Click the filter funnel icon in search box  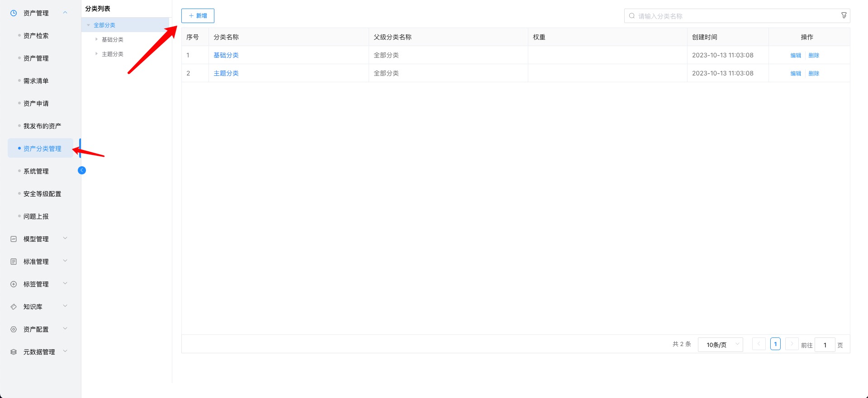click(844, 16)
